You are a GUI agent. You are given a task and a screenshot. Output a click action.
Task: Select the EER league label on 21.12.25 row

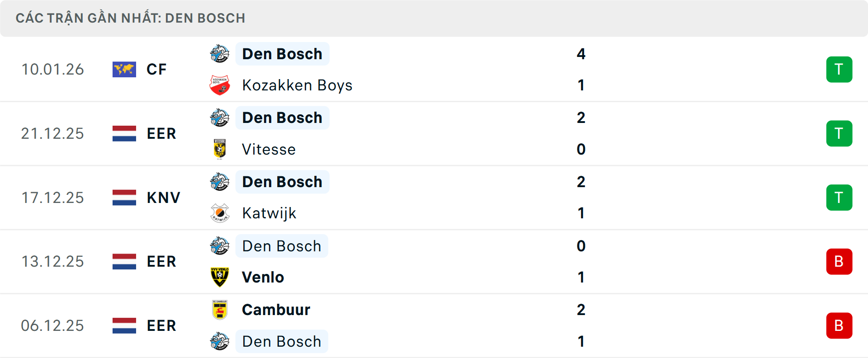point(161,133)
